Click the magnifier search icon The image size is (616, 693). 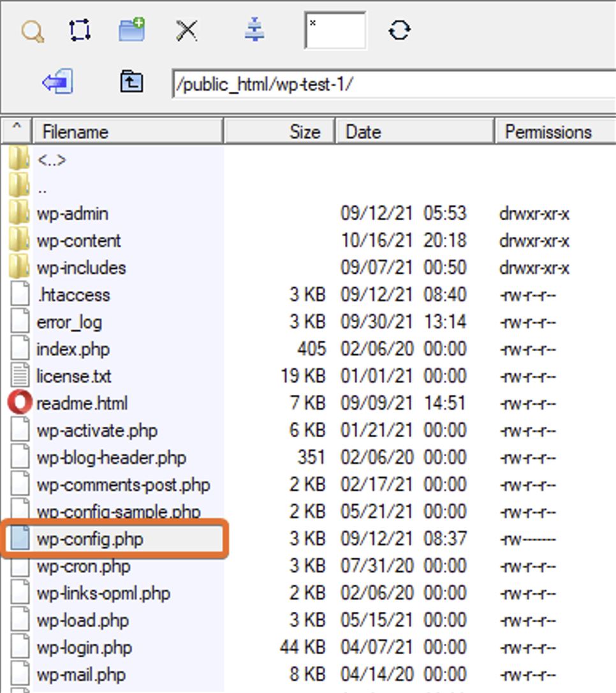pos(33,31)
